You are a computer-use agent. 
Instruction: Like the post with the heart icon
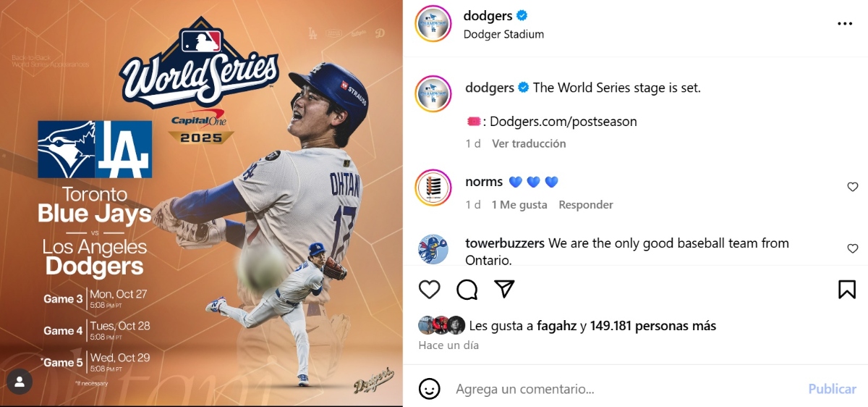(x=430, y=290)
